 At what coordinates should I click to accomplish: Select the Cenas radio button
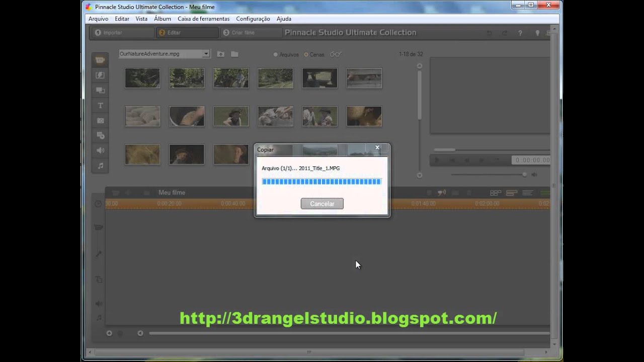[306, 54]
